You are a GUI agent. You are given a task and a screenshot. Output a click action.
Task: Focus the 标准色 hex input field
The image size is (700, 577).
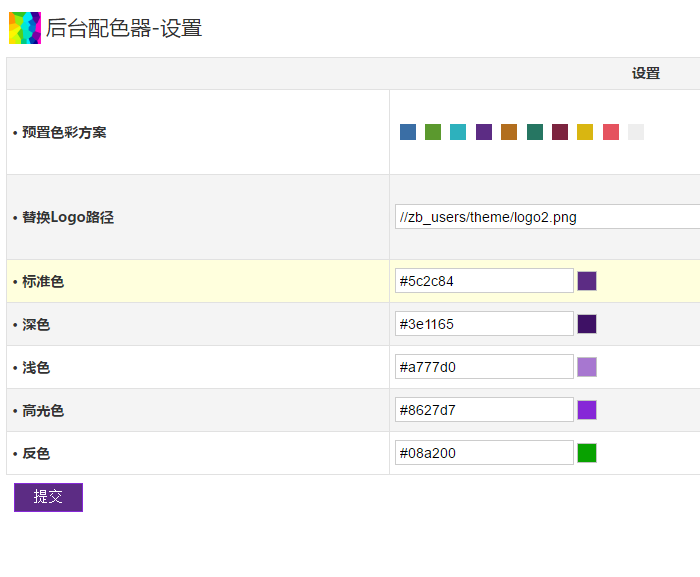484,281
